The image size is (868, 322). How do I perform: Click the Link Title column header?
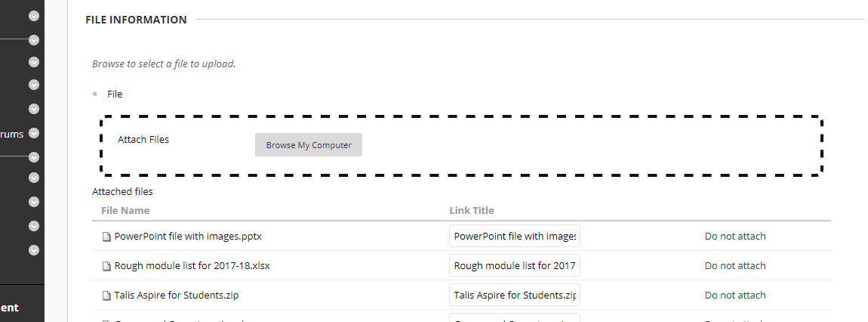(x=472, y=211)
